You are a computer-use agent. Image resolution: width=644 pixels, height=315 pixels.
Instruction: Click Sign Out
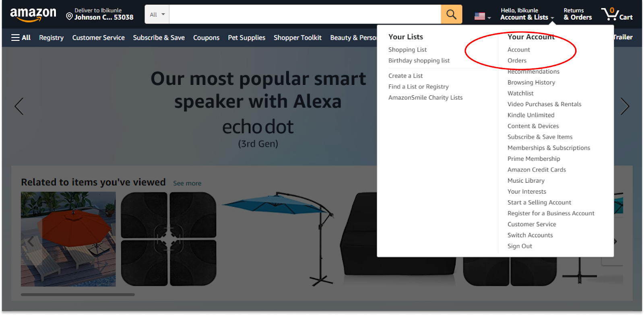(520, 246)
